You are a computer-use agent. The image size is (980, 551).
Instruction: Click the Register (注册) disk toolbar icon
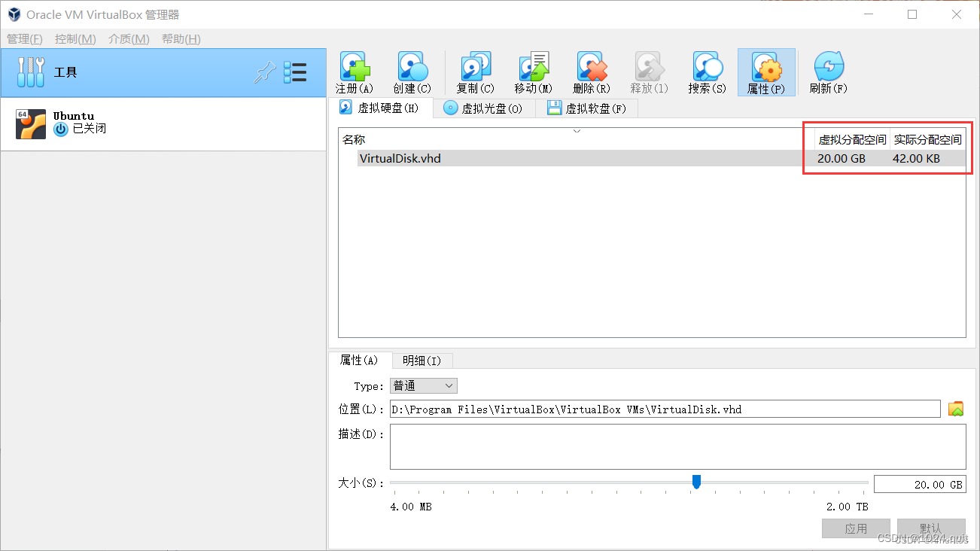click(354, 67)
